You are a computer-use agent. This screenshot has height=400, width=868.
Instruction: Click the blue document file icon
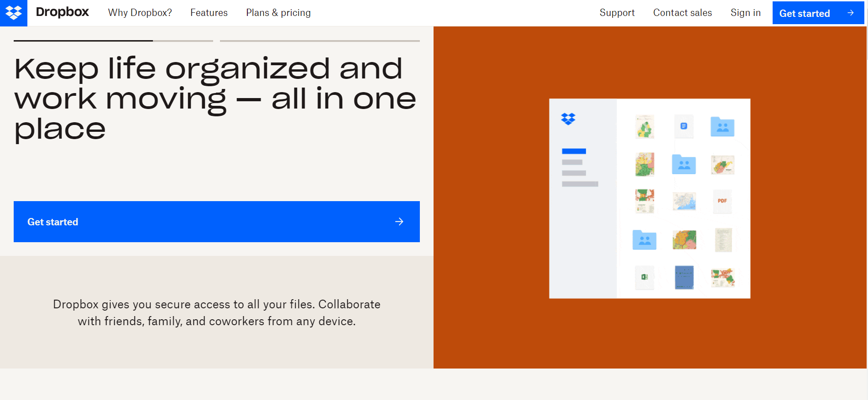click(684, 126)
